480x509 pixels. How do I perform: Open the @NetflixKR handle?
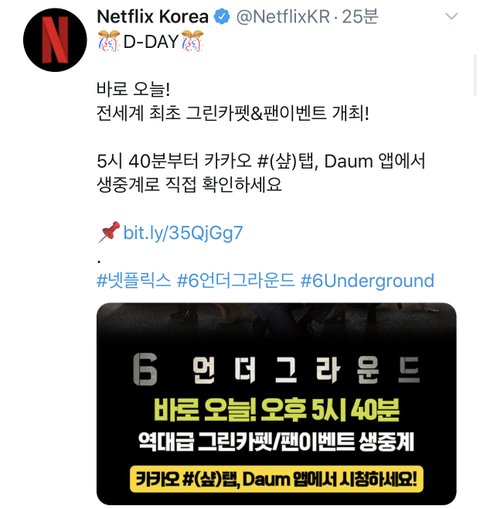[x=283, y=16]
